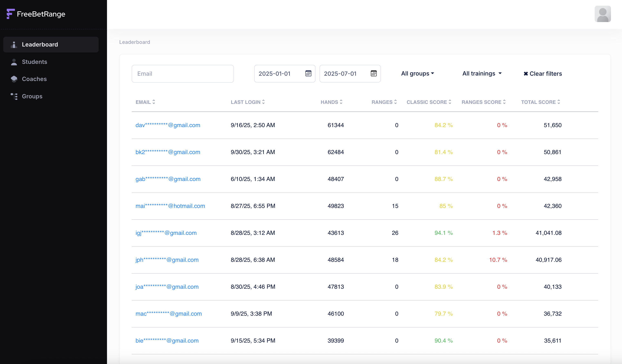
Task: Click inside the Email filter input field
Action: click(183, 73)
